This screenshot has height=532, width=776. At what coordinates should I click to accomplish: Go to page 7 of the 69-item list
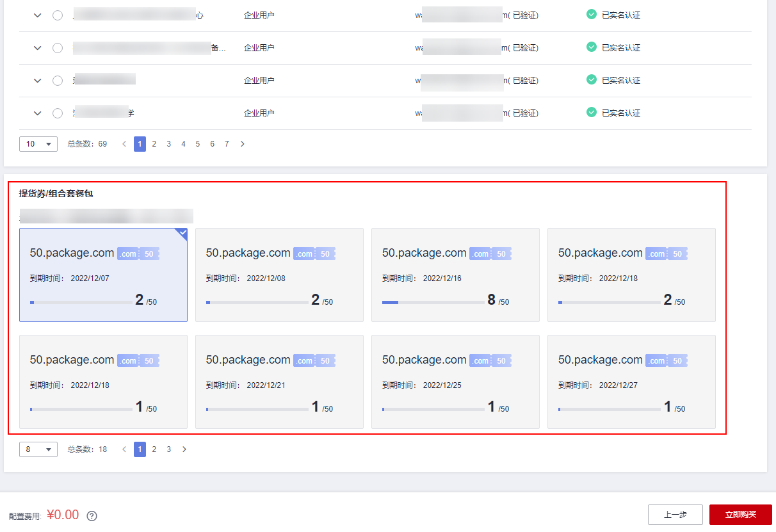227,144
